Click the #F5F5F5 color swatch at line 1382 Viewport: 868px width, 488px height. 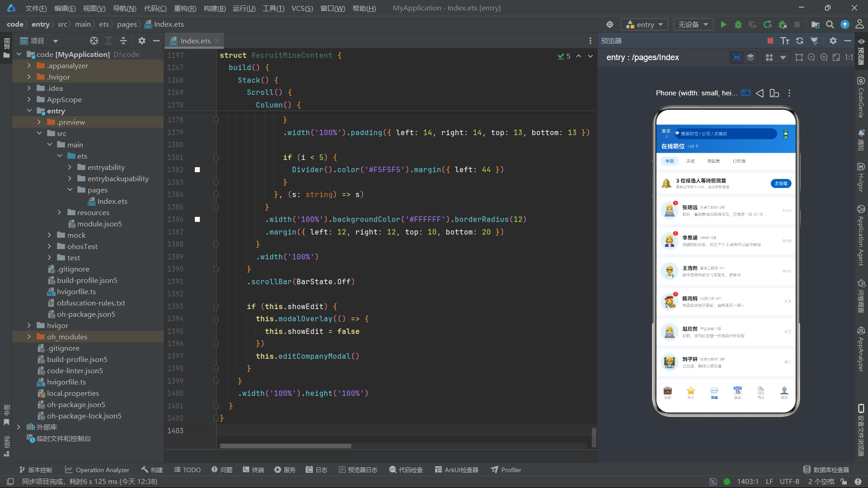(x=198, y=170)
